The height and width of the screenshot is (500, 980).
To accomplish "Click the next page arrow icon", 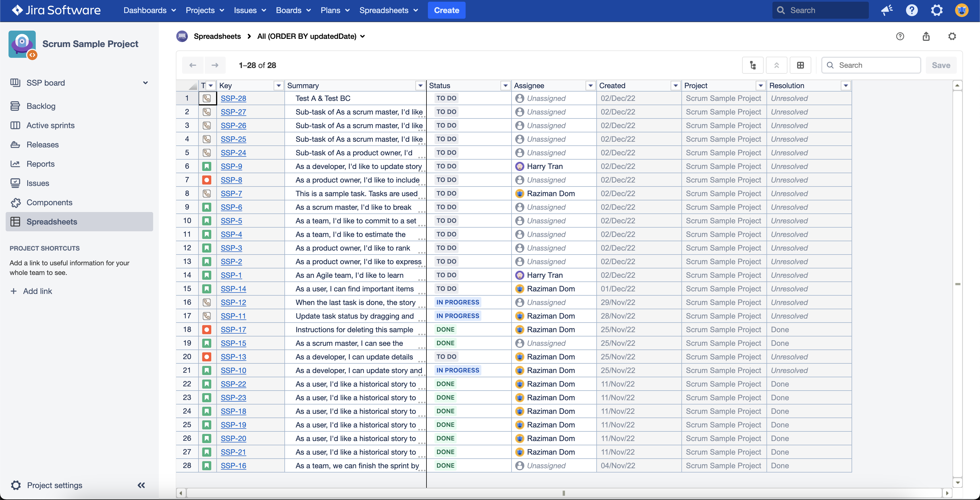I will [215, 65].
